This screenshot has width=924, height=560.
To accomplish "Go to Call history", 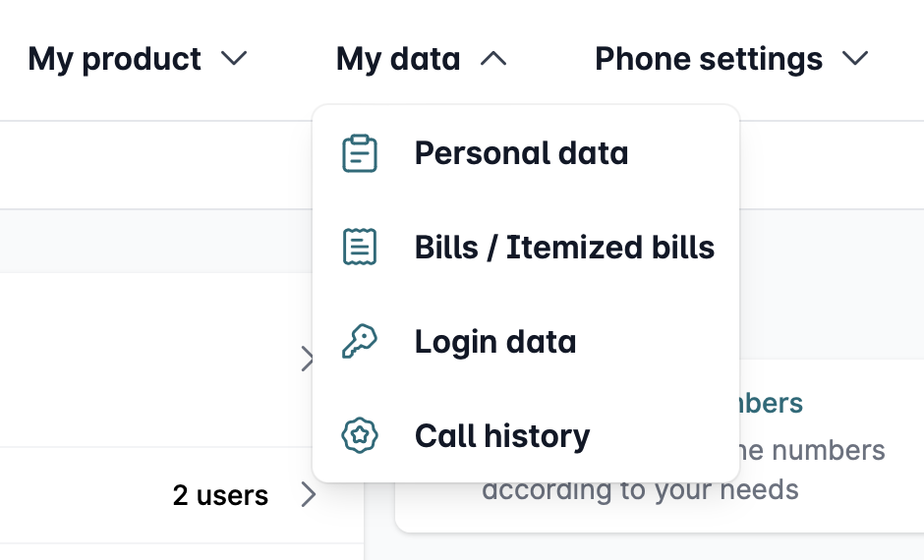I will [502, 435].
